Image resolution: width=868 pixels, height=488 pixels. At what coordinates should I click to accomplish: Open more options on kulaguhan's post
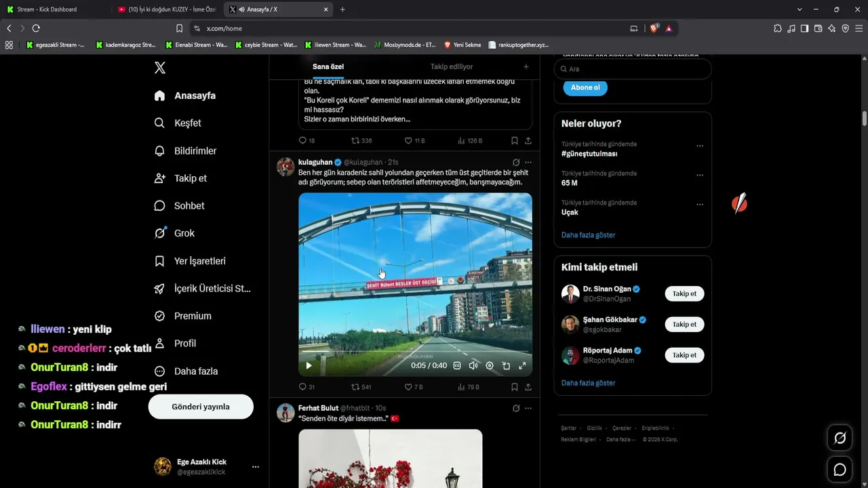[x=528, y=163]
